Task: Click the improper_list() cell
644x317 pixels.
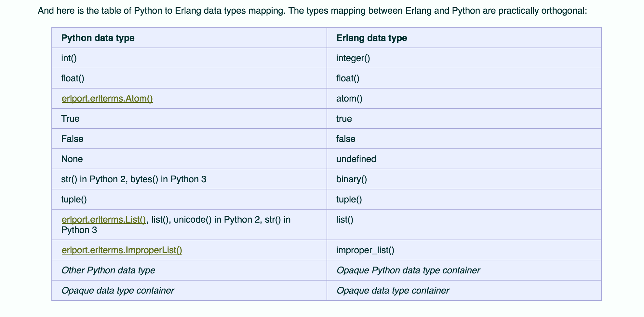Action: pos(365,250)
